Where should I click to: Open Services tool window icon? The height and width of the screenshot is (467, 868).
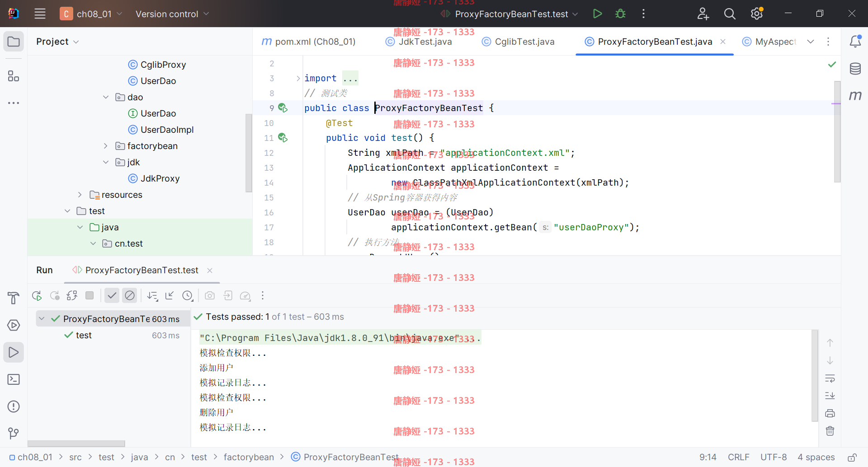(x=14, y=325)
